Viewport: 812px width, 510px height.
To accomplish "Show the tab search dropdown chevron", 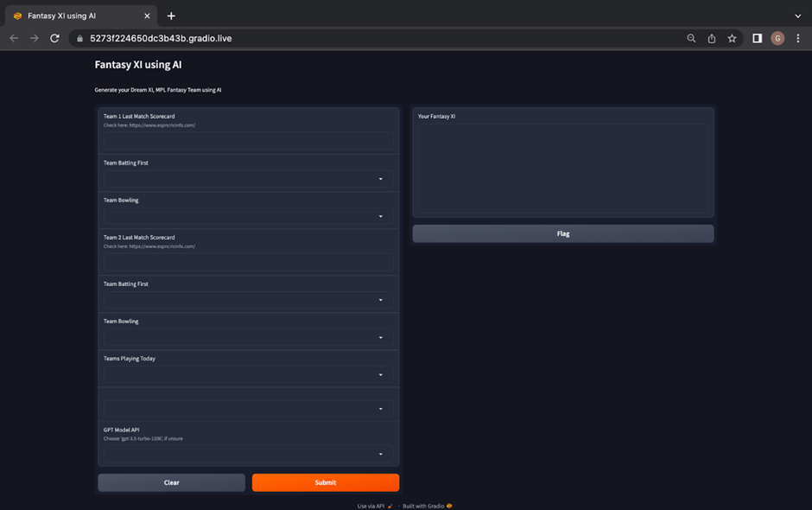I will tap(797, 16).
